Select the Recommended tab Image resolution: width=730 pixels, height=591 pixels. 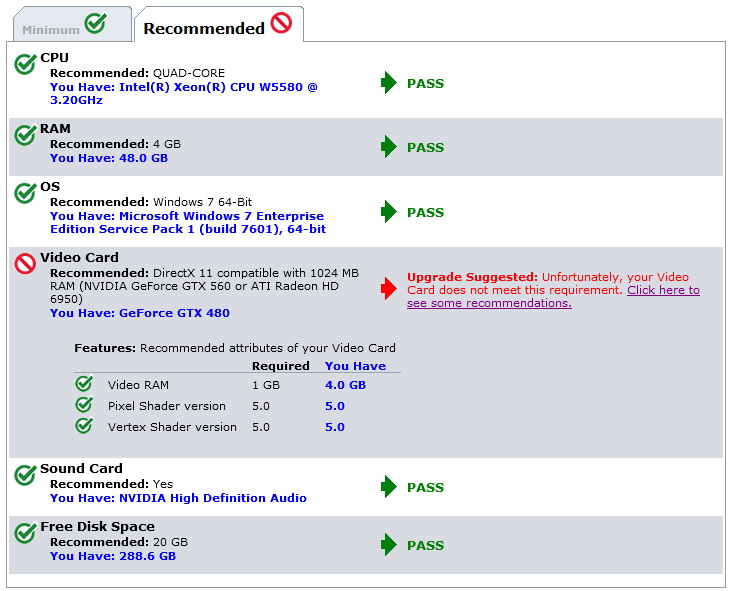coord(217,27)
